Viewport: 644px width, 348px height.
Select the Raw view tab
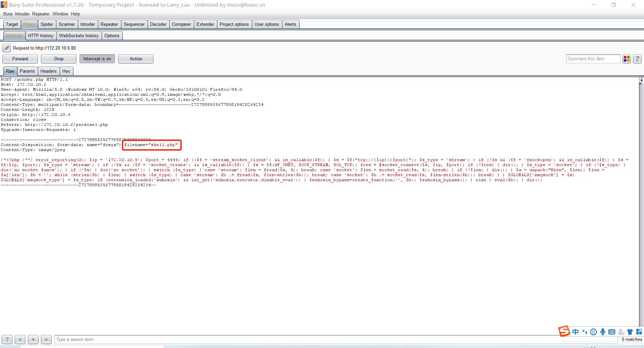coord(10,71)
